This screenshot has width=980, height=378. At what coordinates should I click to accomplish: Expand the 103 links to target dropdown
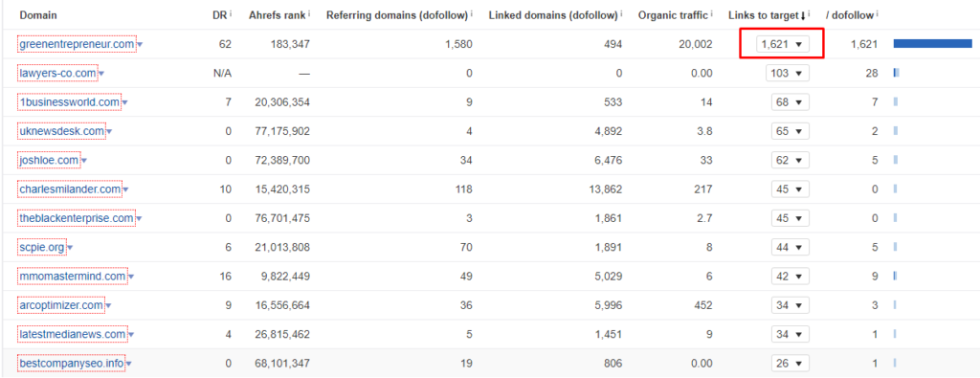788,73
